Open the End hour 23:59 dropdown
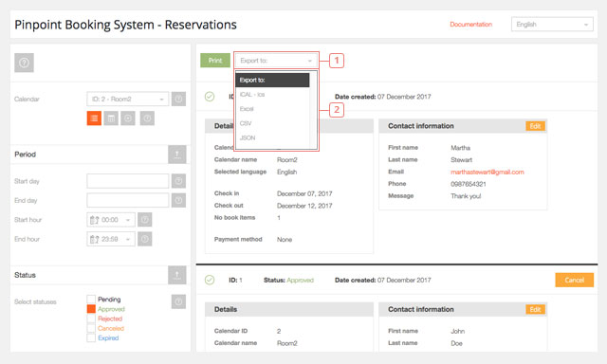The width and height of the screenshot is (607, 364). point(111,239)
